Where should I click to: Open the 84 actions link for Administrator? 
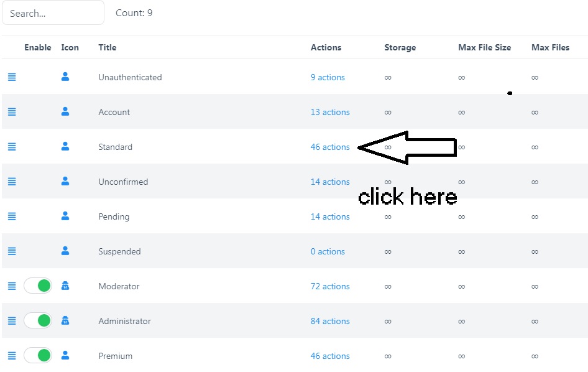[x=330, y=321]
